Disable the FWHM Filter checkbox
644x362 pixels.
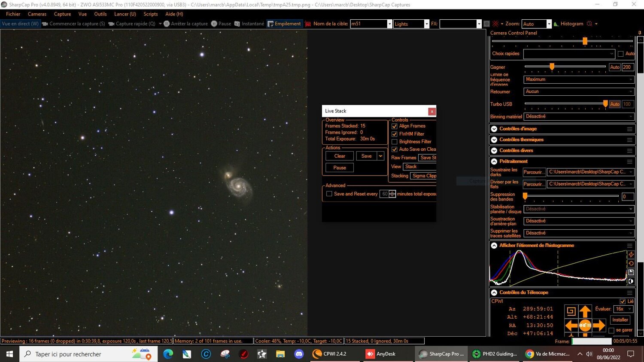(395, 134)
